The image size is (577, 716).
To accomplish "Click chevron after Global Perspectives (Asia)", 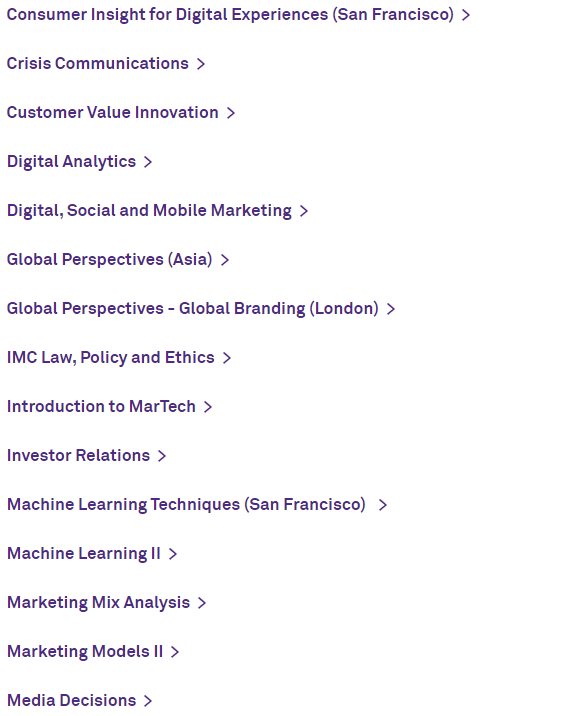I will [x=225, y=260].
